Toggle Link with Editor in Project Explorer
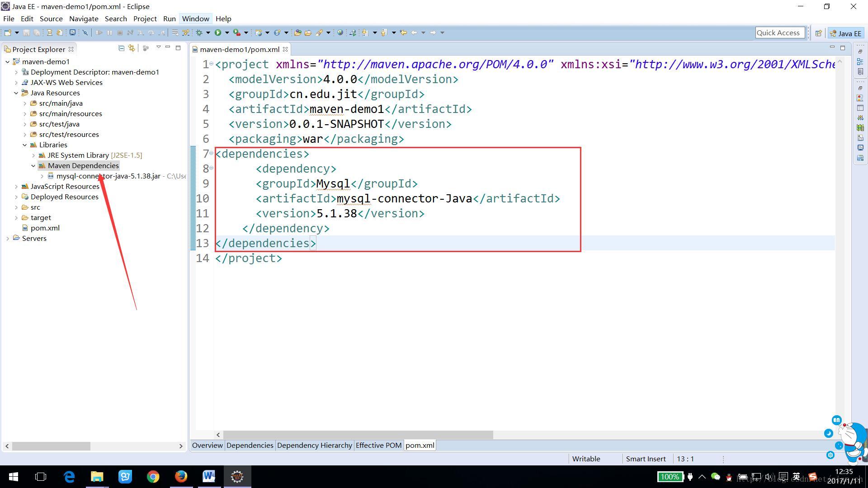868x488 pixels. [x=132, y=48]
